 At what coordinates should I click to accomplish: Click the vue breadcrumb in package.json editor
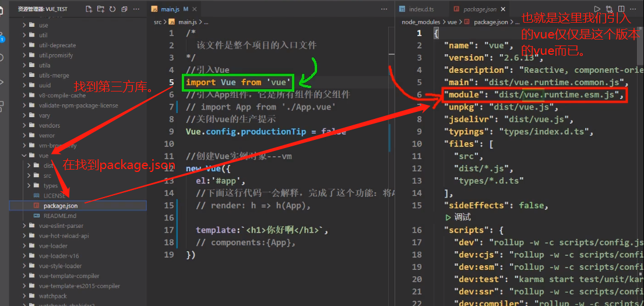pos(452,22)
